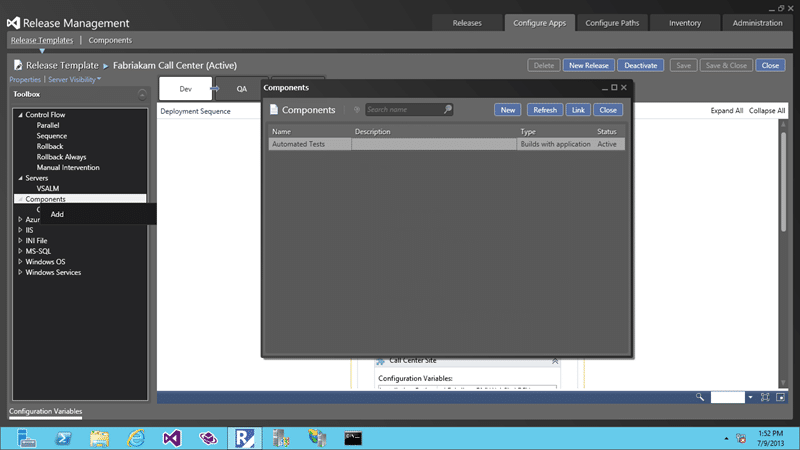Expand the Windows OS tree node
Screen dimensions: 800x450
(x=20, y=262)
